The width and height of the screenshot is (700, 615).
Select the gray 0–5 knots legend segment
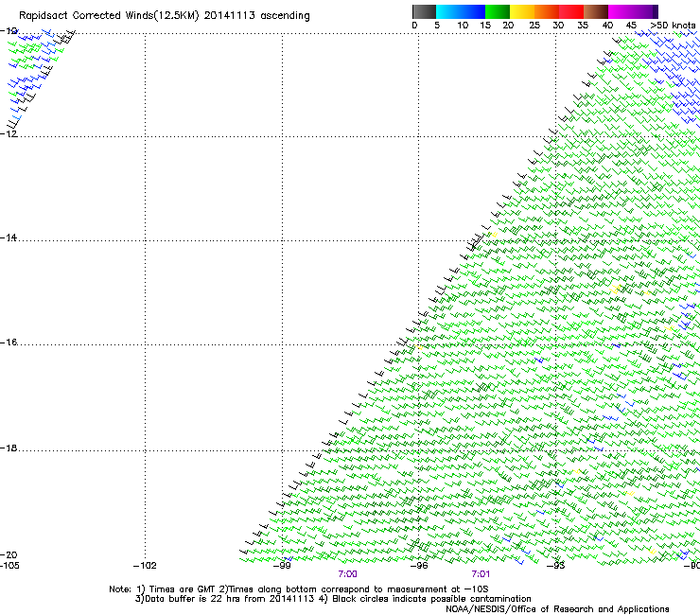pyautogui.click(x=424, y=11)
